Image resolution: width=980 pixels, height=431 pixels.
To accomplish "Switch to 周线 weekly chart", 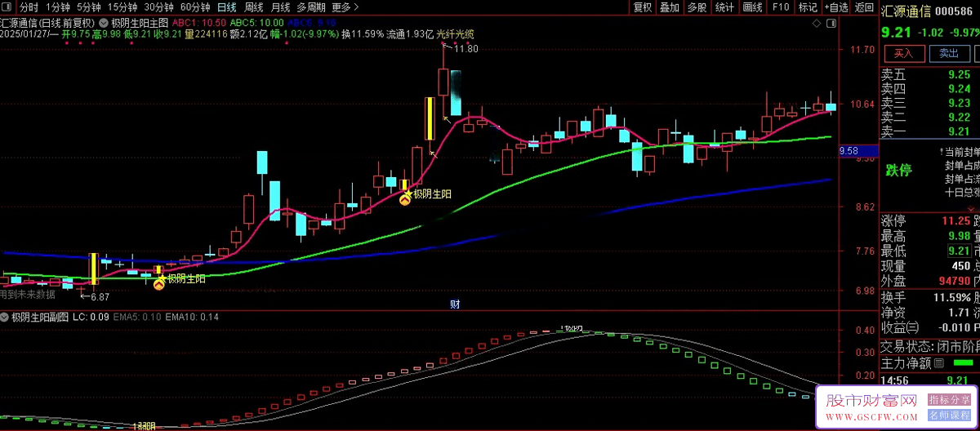I will tap(254, 7).
